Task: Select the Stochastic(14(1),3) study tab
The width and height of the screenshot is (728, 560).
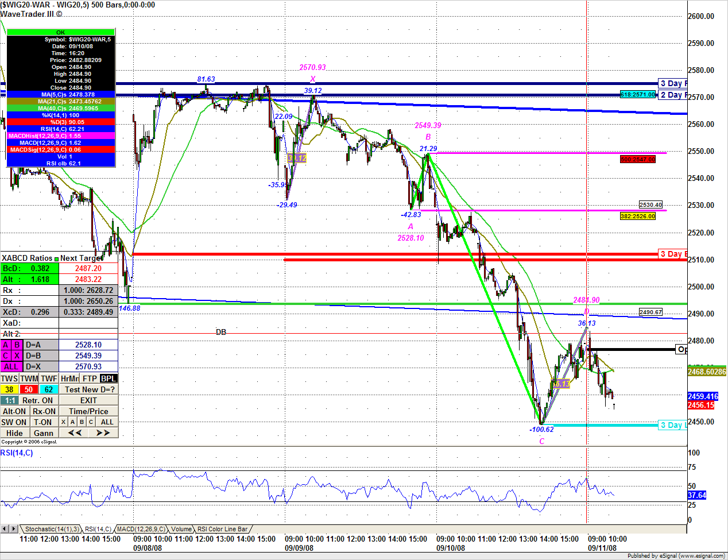Action: tap(51, 529)
